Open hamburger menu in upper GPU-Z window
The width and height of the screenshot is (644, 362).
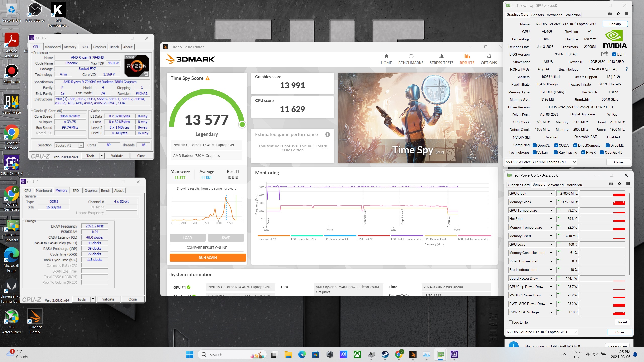click(x=627, y=14)
